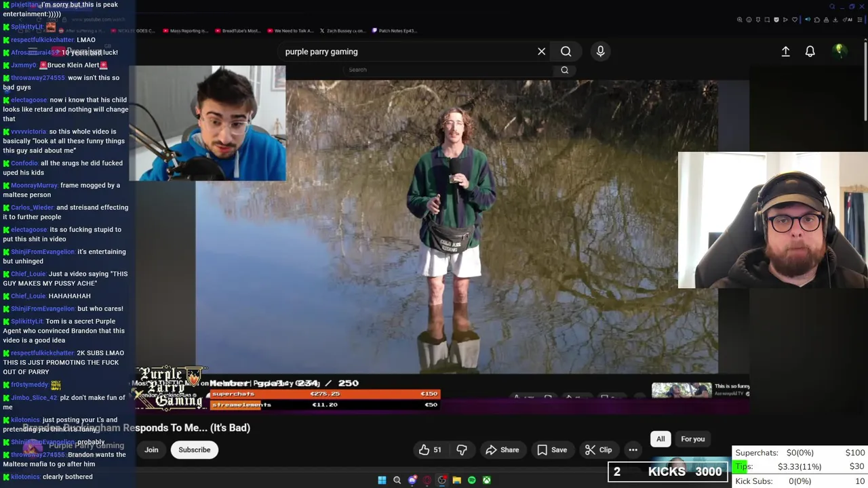This screenshot has width=868, height=488.
Task: Select the All filter chip
Action: pyautogui.click(x=660, y=439)
